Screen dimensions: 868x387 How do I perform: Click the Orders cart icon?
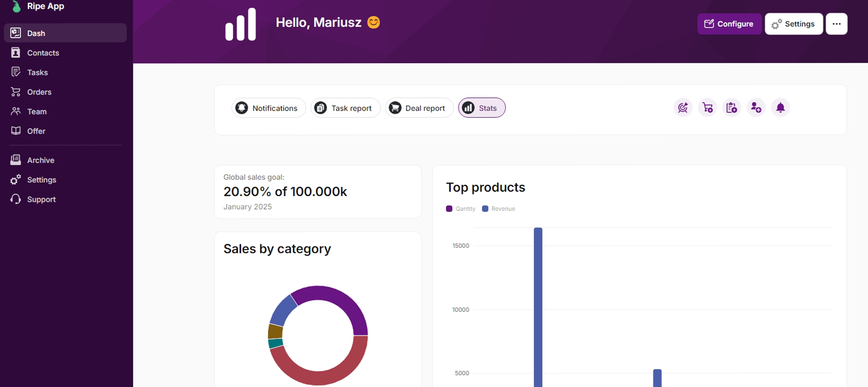tap(16, 91)
